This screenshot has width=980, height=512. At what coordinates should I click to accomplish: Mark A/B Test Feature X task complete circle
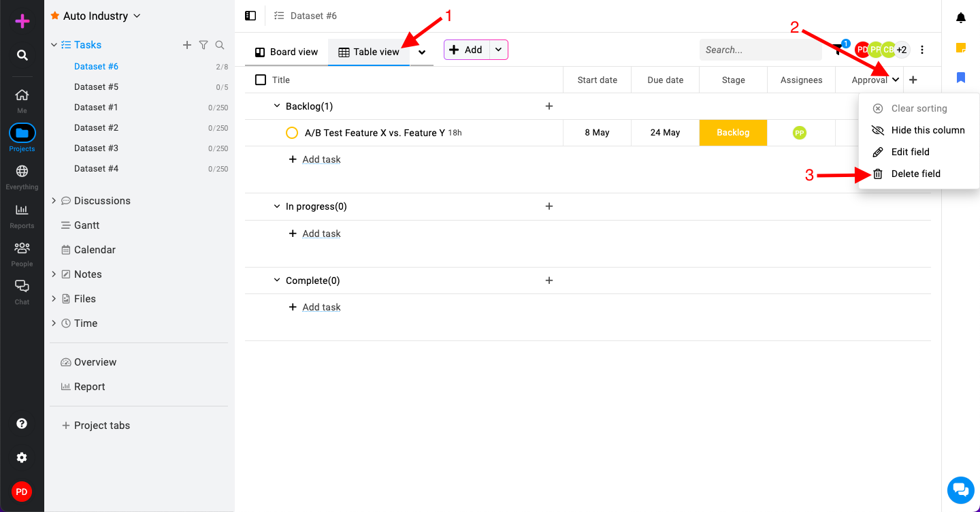292,133
